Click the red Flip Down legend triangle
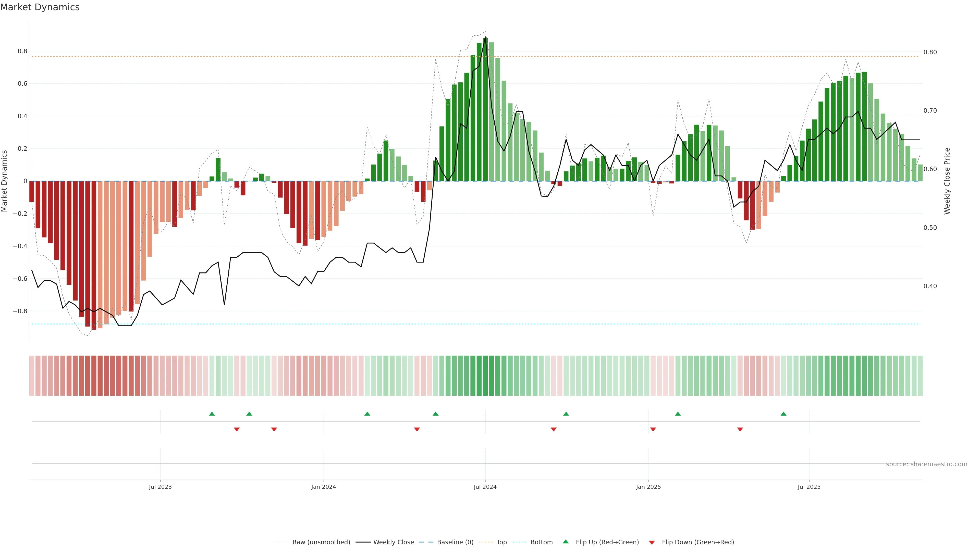 [652, 542]
